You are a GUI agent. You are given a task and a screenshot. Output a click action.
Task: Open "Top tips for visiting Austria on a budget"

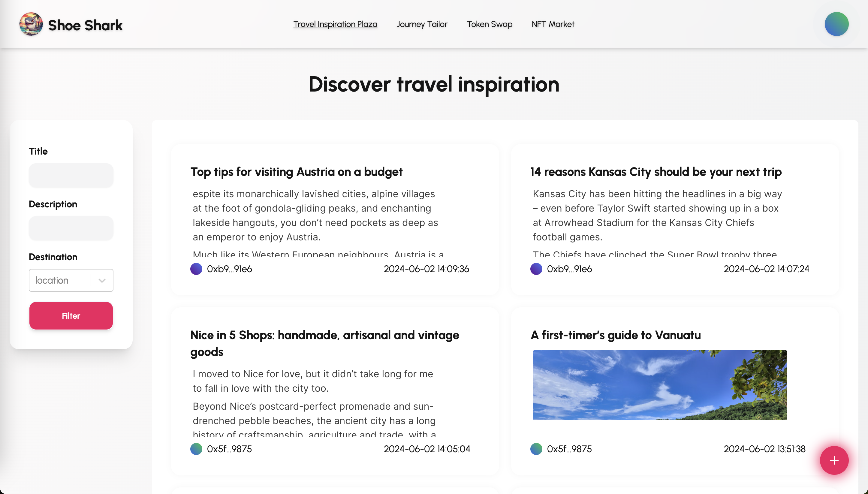pos(296,172)
